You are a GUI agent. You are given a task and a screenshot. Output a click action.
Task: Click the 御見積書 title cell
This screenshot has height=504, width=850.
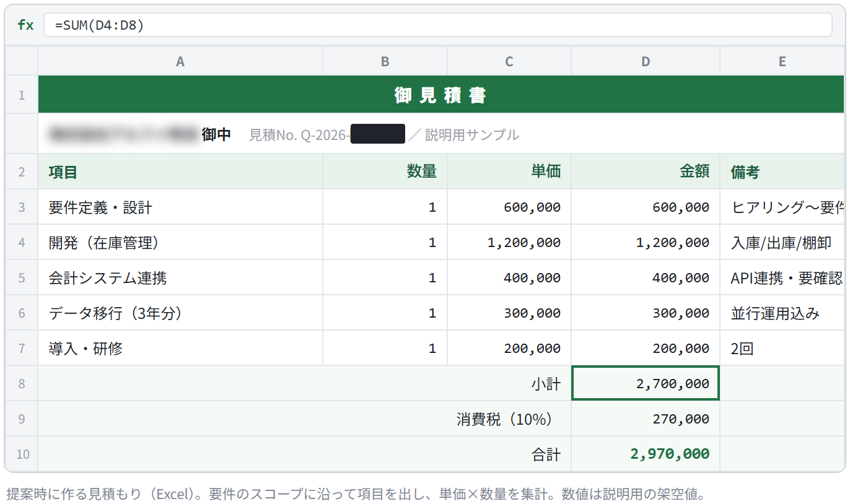pos(441,95)
